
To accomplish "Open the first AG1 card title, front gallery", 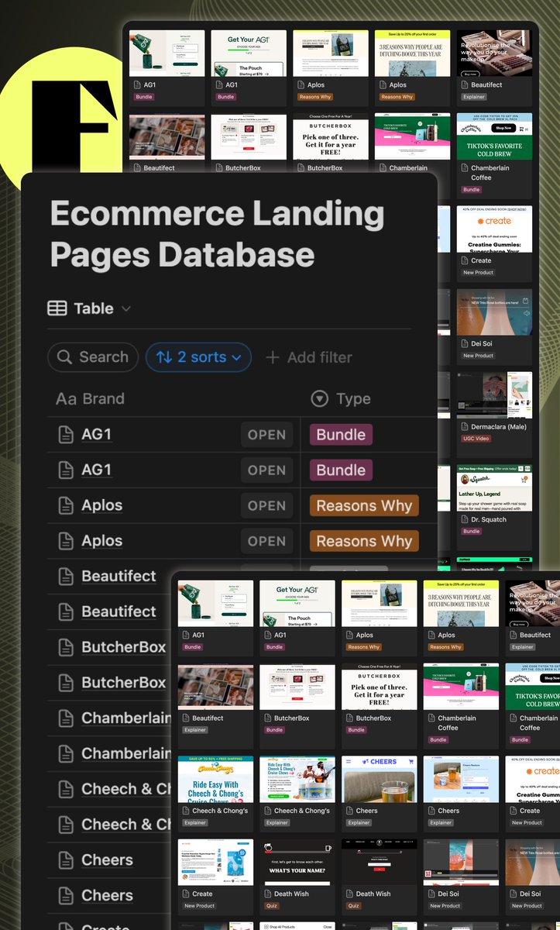I will (198, 635).
